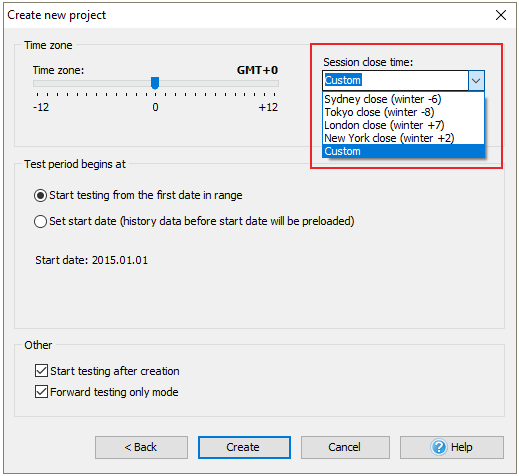Image resolution: width=519 pixels, height=476 pixels.
Task: Select Start testing from first date radio
Action: tap(40, 195)
